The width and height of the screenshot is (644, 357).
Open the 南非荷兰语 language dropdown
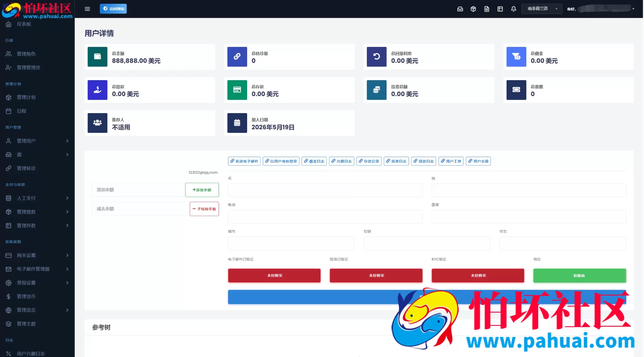coord(541,9)
